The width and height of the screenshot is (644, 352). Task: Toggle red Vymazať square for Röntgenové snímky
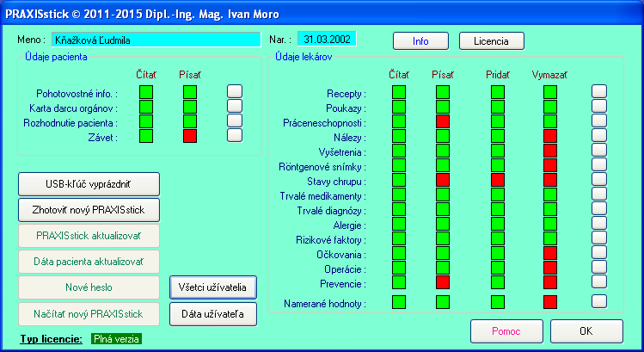[550, 165]
